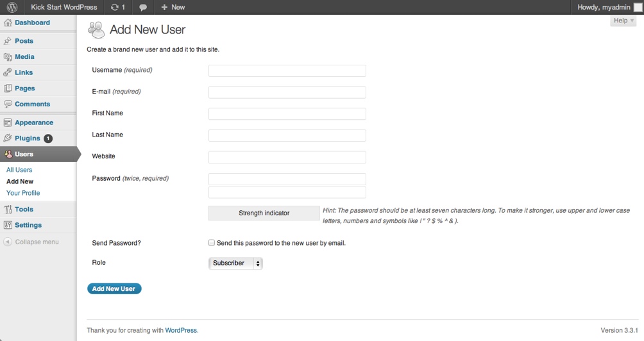This screenshot has width=644, height=341.
Task: Open the Role dropdown showing Subscriber
Action: point(235,263)
